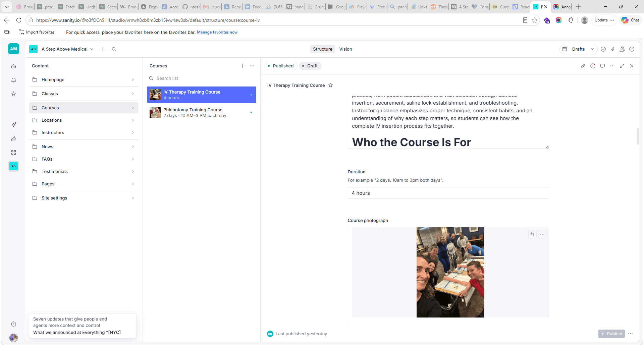This screenshot has height=346, width=644.
Task: Click the course photograph image
Action: point(450,272)
